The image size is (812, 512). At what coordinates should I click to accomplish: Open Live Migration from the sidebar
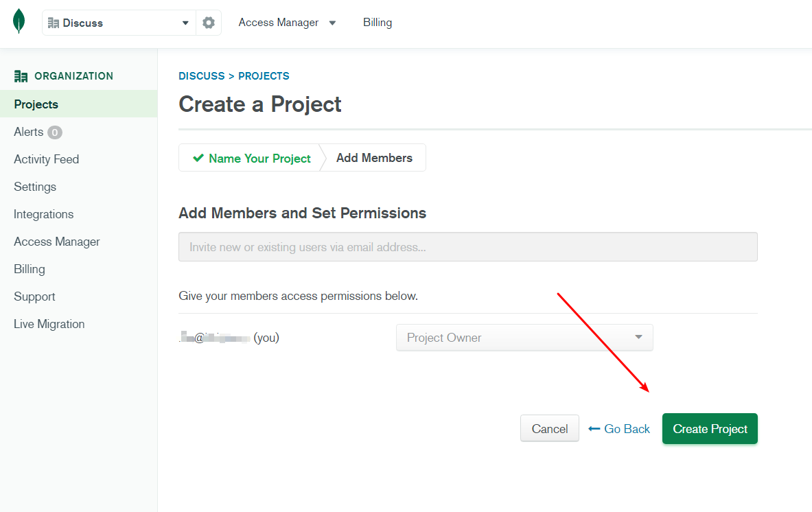click(49, 323)
